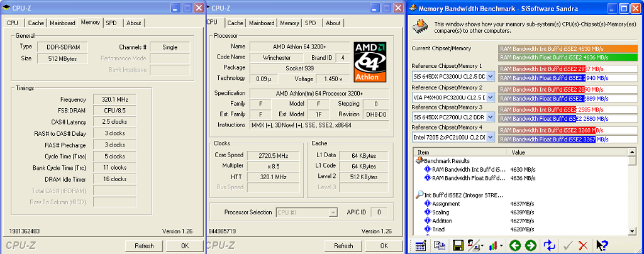Click the Type DDR-SDRAM value
Image resolution: width=644 pixels, height=254 pixels.
(x=62, y=47)
